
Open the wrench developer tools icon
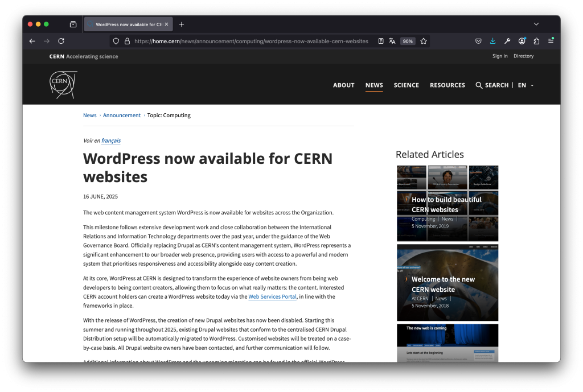507,41
